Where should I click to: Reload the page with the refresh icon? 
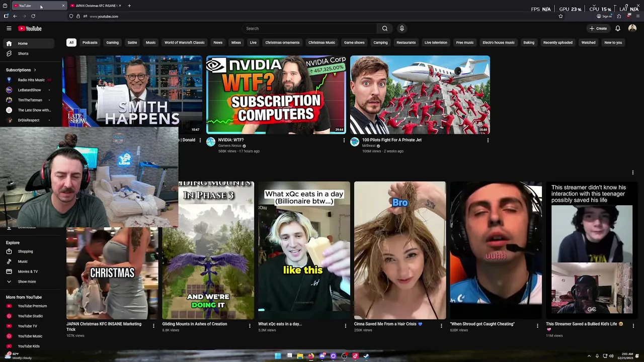(33, 16)
